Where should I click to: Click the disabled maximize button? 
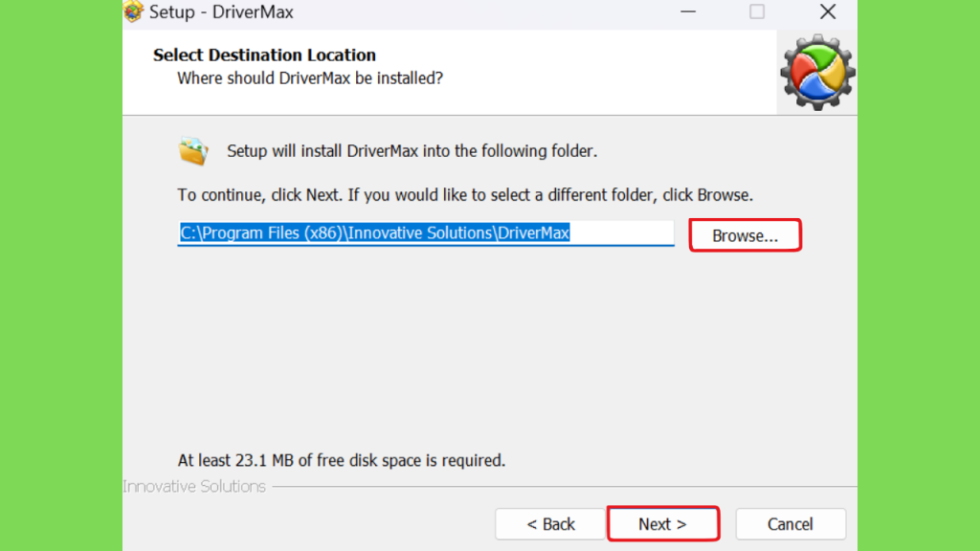(x=757, y=11)
